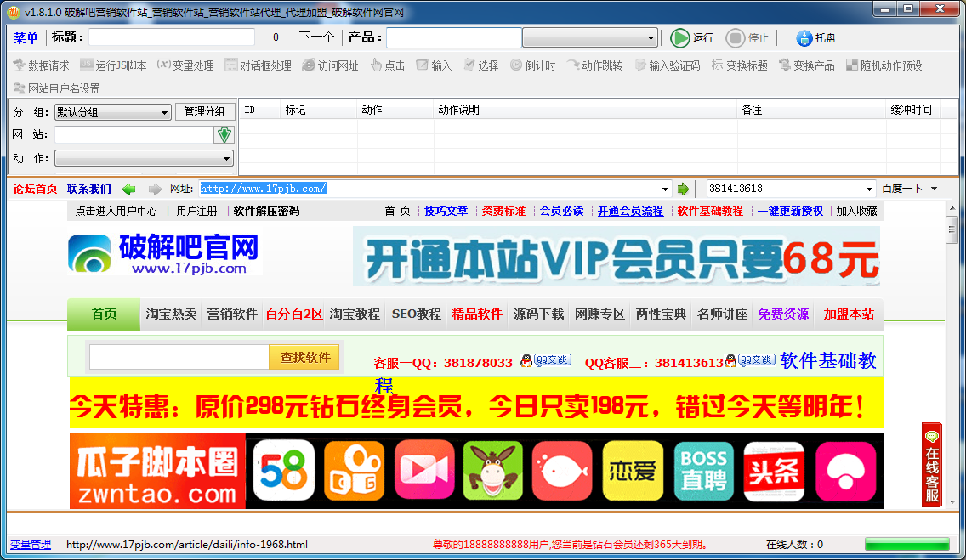
Task: Click the website software search box
Action: [179, 358]
